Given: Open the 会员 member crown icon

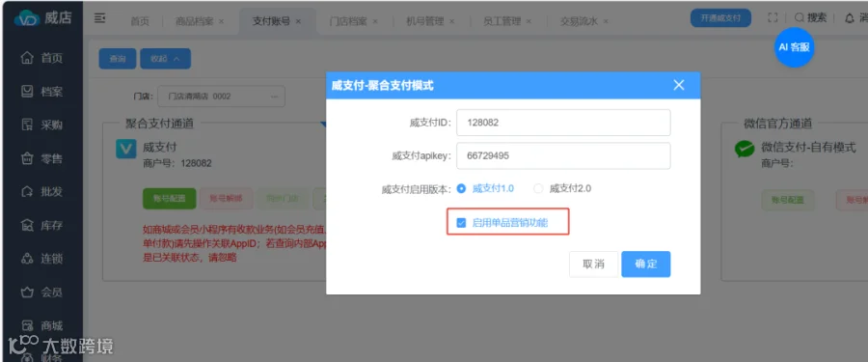Looking at the screenshot, I should click(27, 292).
